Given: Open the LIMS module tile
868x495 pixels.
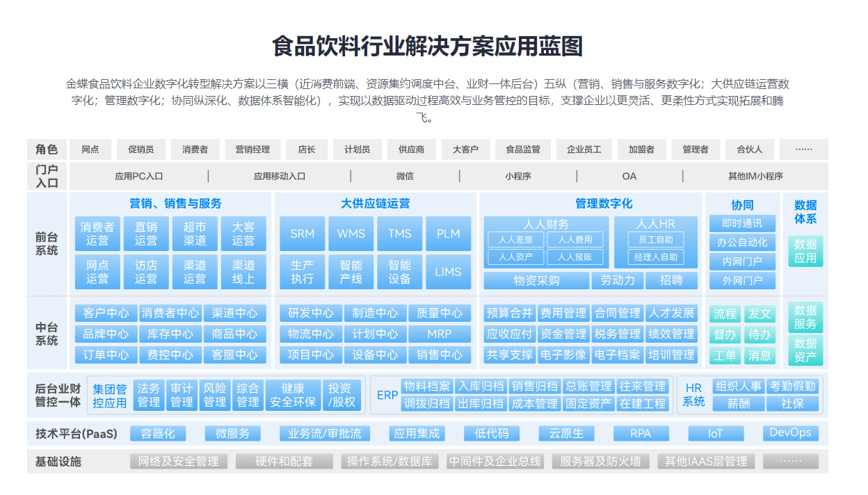Looking at the screenshot, I should point(449,273).
